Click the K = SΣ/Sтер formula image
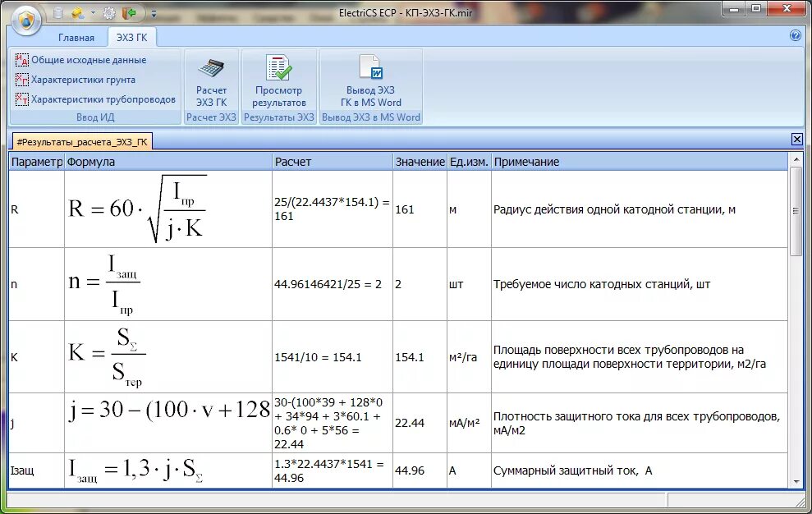 (107, 357)
